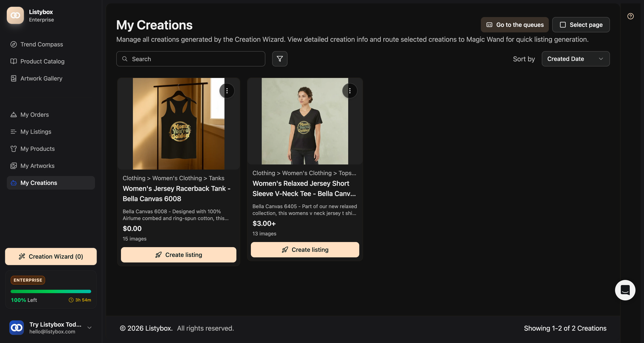Click the help question mark icon
This screenshot has height=343, width=644.
click(x=630, y=16)
